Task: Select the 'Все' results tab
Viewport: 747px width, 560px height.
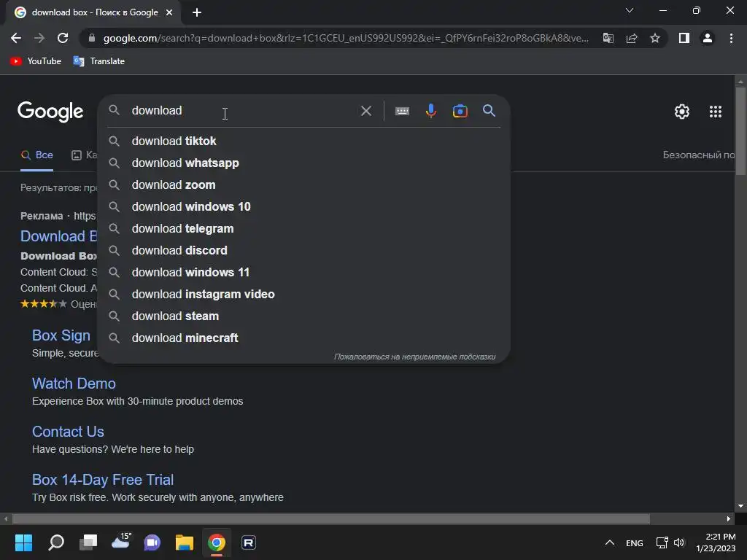Action: [x=36, y=155]
